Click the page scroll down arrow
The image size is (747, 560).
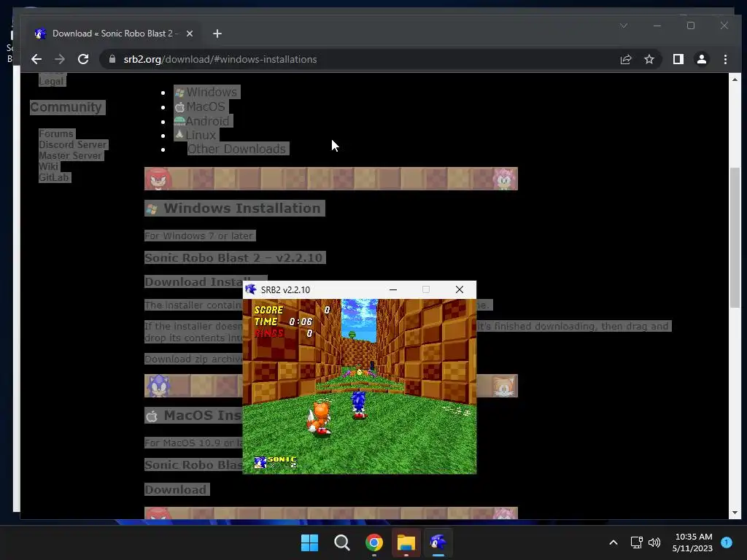pyautogui.click(x=735, y=513)
